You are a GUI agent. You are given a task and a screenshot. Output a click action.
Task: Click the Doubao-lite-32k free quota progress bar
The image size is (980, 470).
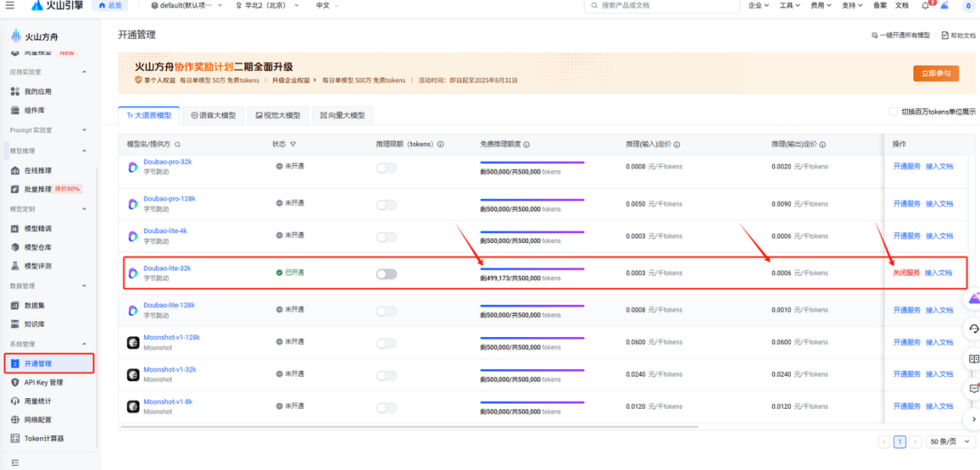coord(532,267)
